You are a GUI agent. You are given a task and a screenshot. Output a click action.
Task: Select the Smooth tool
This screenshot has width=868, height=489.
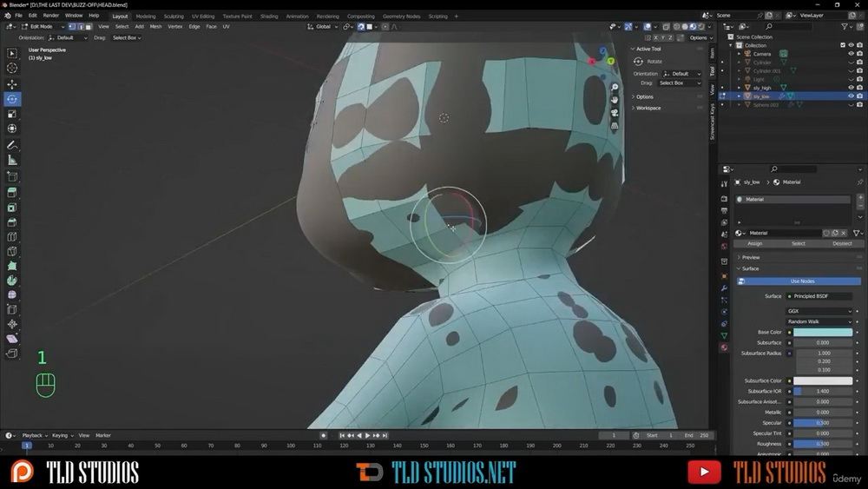[11, 294]
